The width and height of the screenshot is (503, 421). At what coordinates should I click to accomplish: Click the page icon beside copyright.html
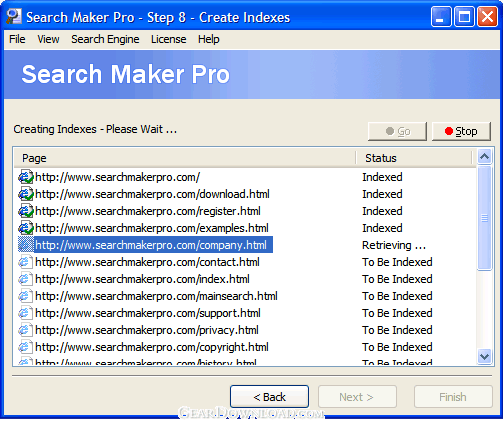26,347
